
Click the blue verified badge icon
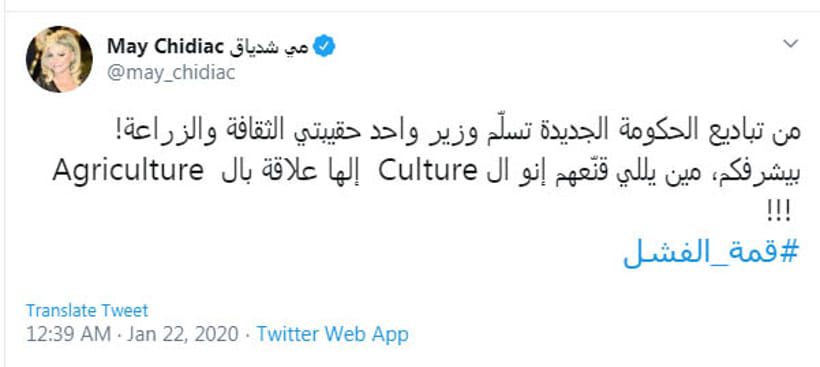click(324, 47)
